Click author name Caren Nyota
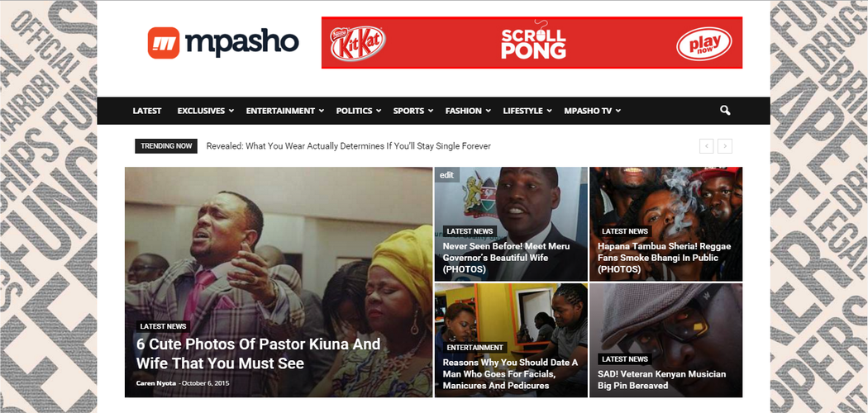This screenshot has height=413, width=868. point(156,382)
